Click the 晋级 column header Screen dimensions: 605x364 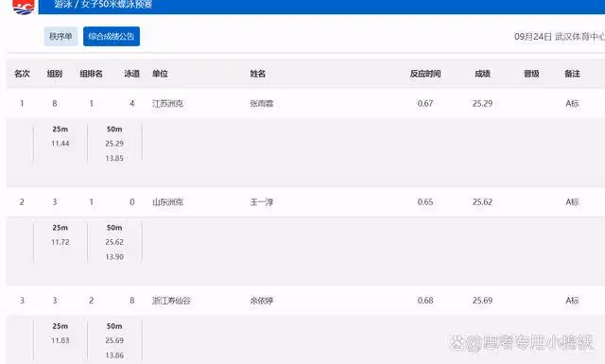click(x=531, y=74)
